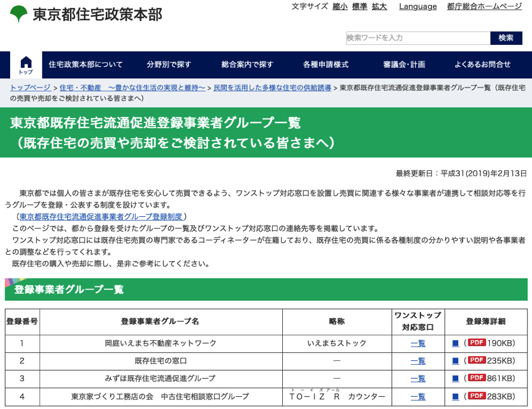Open the Language selection link
532x409 pixels.
tap(418, 7)
